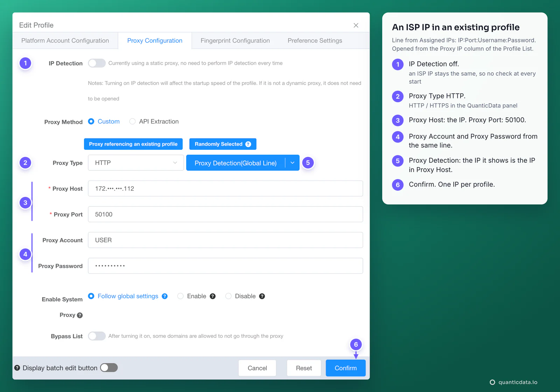This screenshot has width=560, height=392.
Task: Choose Follow global settings radio
Action: point(91,296)
